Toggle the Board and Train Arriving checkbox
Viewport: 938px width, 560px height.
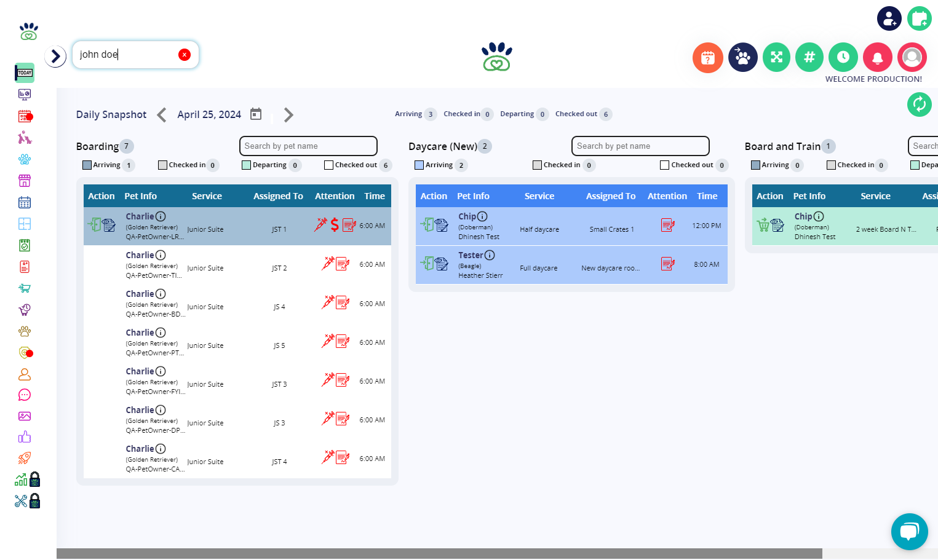756,165
